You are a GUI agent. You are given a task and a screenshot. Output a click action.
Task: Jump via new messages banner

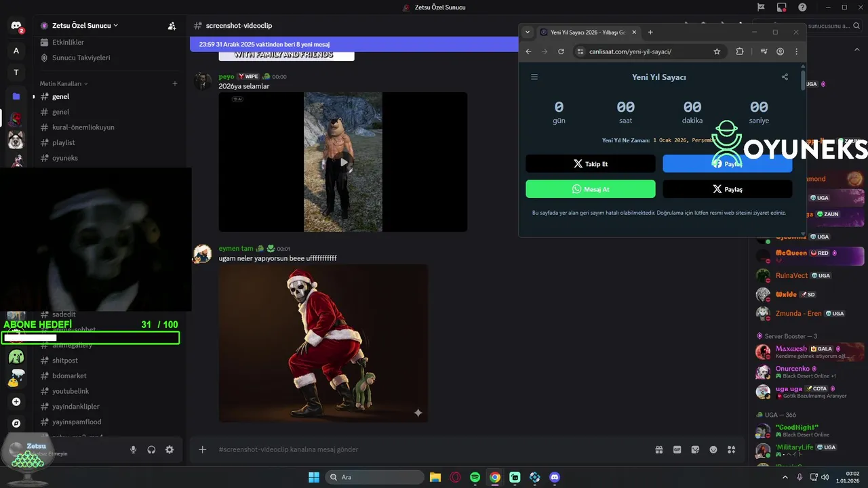coord(354,44)
